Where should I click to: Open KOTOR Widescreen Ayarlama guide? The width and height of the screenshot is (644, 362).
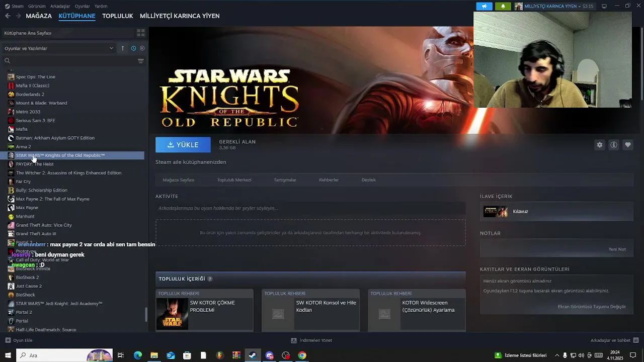[x=417, y=310]
